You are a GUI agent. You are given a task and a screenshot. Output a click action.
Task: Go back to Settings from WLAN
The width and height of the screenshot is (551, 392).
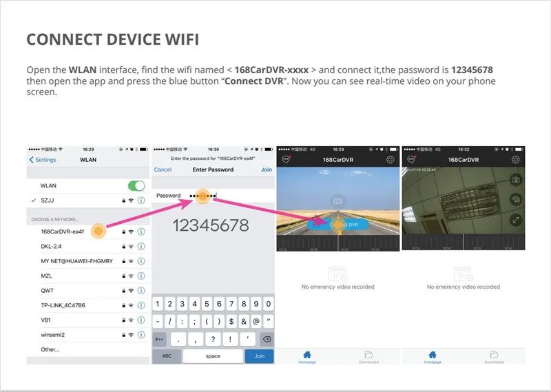click(x=43, y=160)
